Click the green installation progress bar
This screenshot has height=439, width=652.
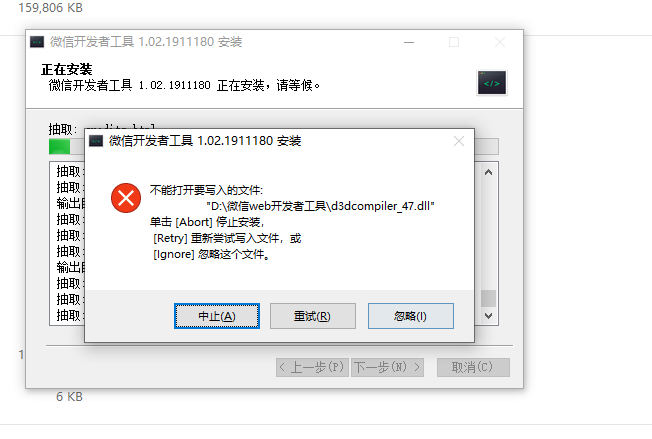[59, 146]
